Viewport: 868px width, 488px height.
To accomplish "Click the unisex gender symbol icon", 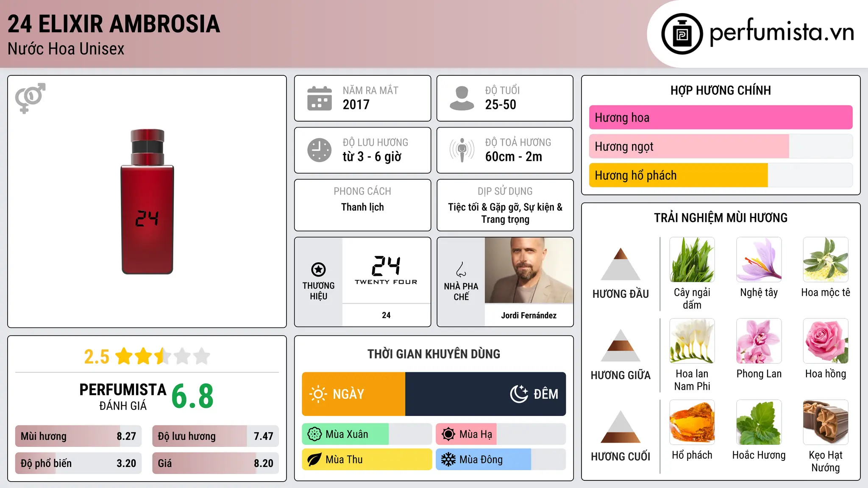I will tap(30, 98).
